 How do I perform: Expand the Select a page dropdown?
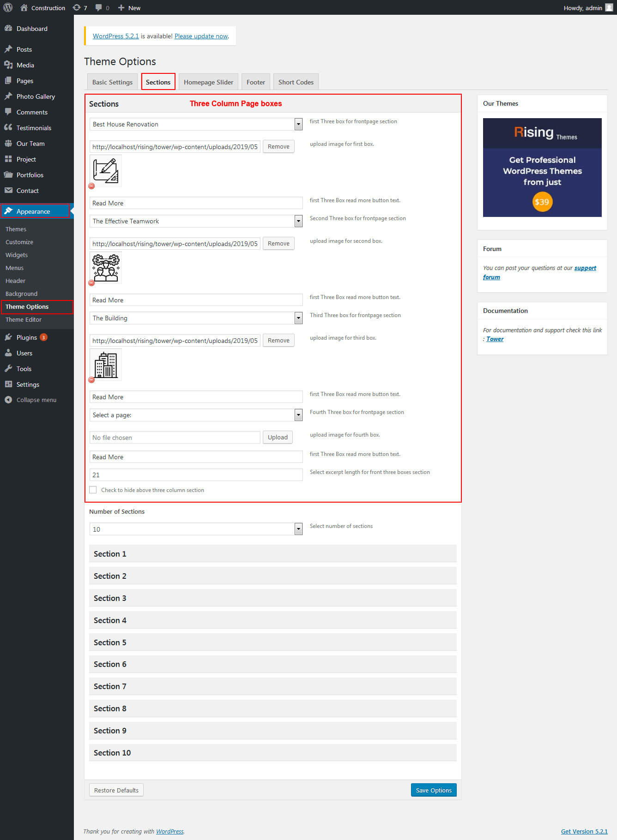(x=298, y=415)
